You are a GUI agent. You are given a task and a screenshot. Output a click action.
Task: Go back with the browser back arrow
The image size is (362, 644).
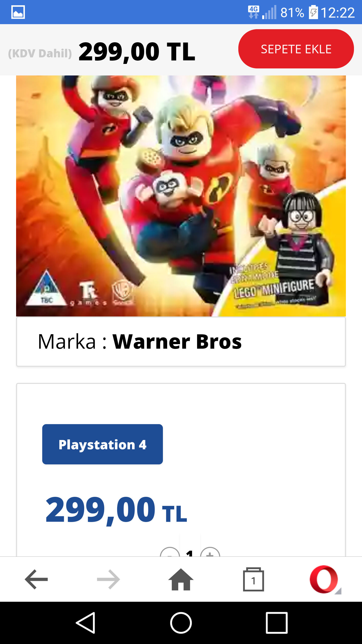coord(36,579)
